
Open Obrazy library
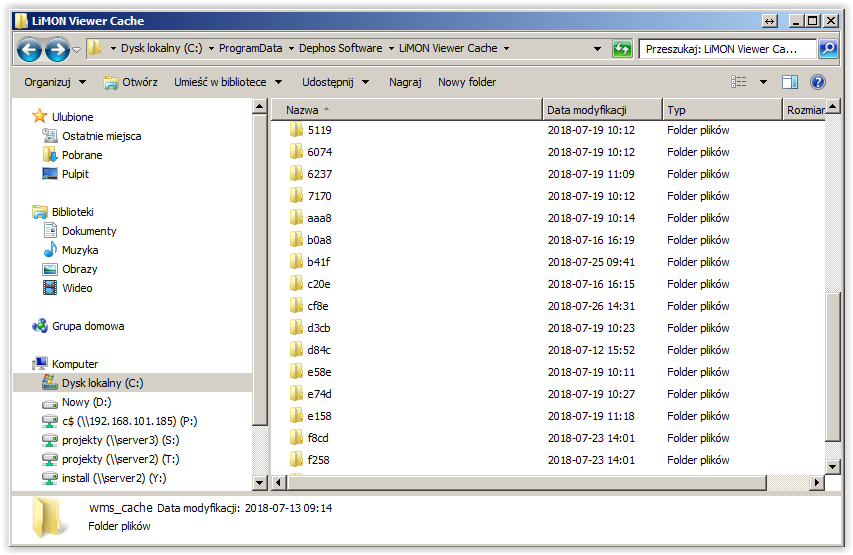(x=79, y=269)
